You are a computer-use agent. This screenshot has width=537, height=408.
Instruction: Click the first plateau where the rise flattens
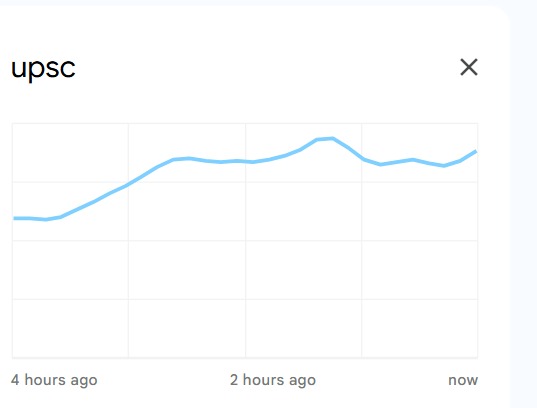coord(182,159)
